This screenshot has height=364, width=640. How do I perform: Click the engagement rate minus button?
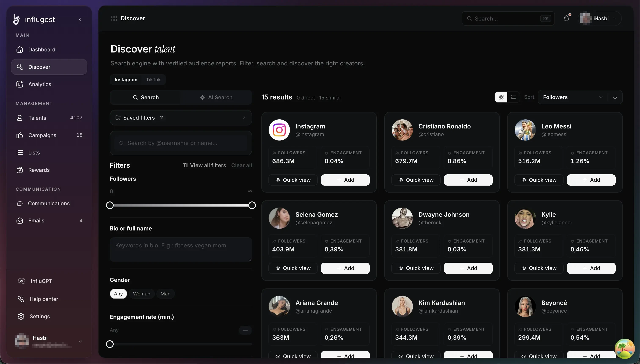click(245, 330)
